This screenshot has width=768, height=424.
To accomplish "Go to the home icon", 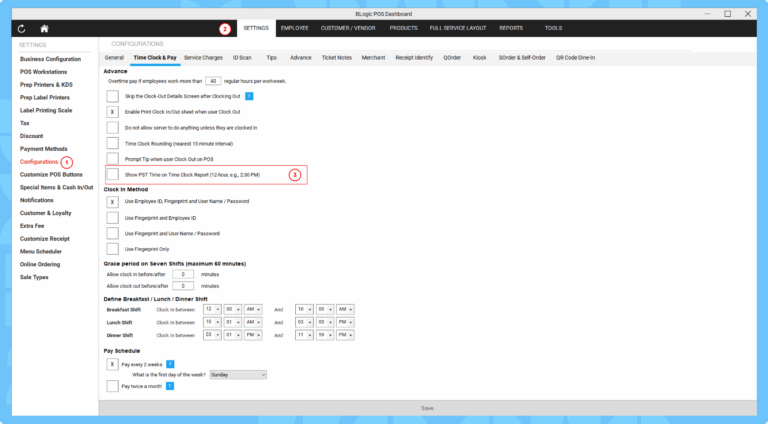I will click(x=44, y=28).
